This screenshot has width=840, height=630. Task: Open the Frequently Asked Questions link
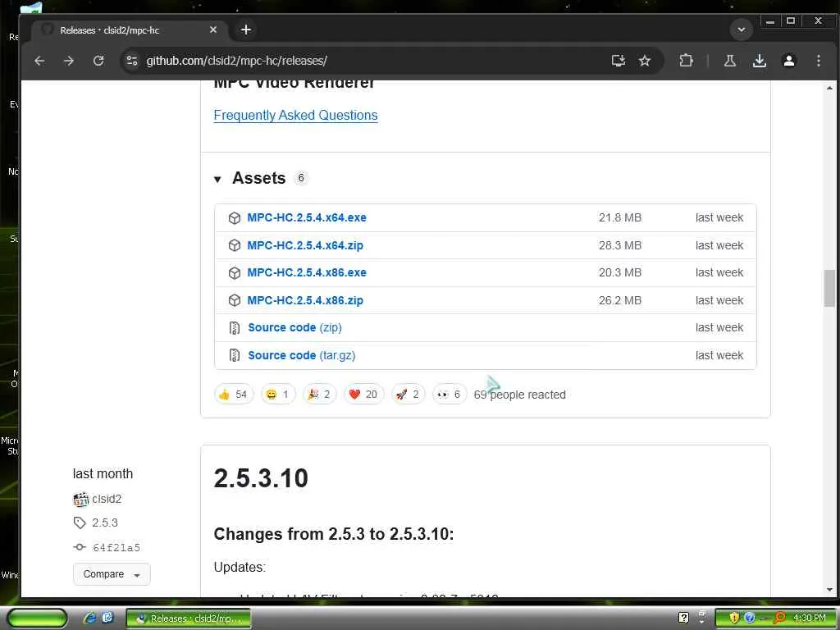tap(295, 115)
